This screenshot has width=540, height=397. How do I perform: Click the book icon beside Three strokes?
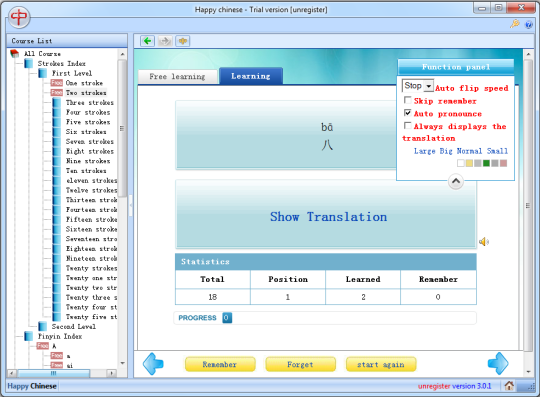pyautogui.click(x=56, y=103)
